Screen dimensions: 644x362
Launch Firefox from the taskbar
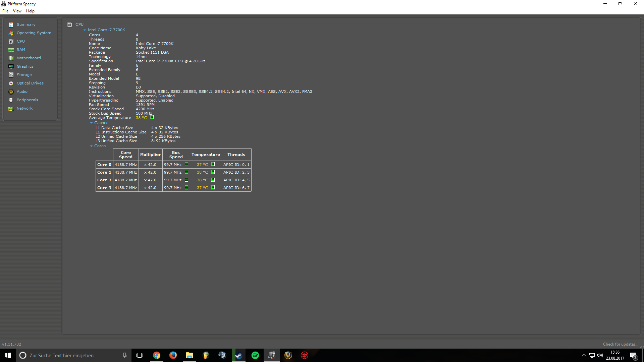click(173, 355)
